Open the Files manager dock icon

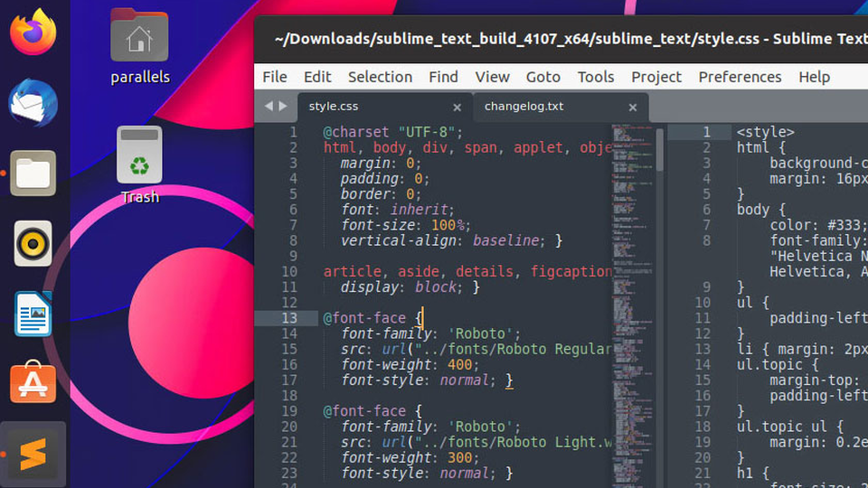(x=33, y=174)
